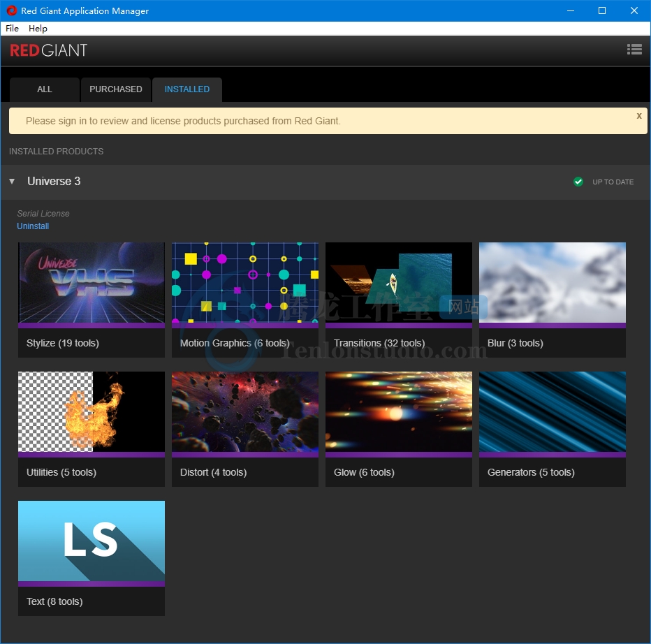The height and width of the screenshot is (644, 651).
Task: Click the Motion Graphics (6 tools) label
Action: (x=235, y=343)
